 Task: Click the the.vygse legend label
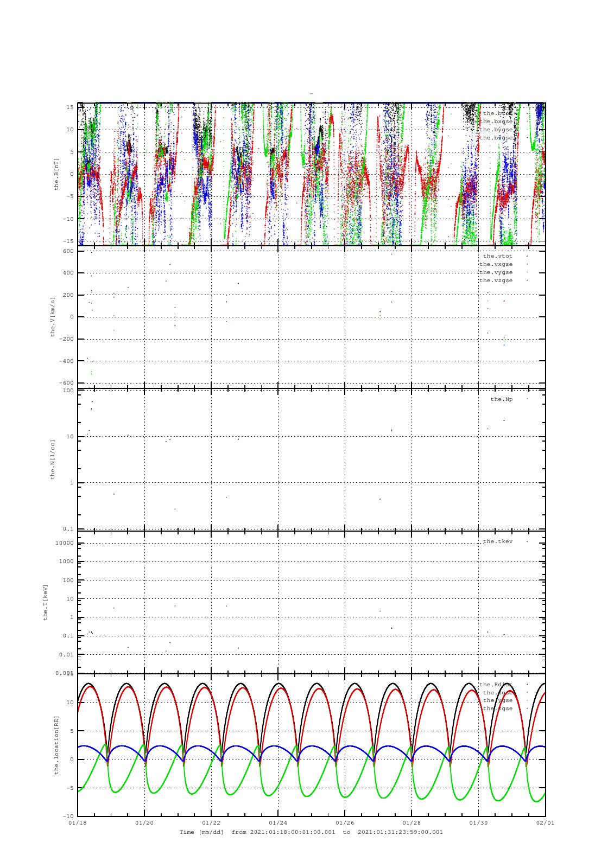click(x=496, y=272)
